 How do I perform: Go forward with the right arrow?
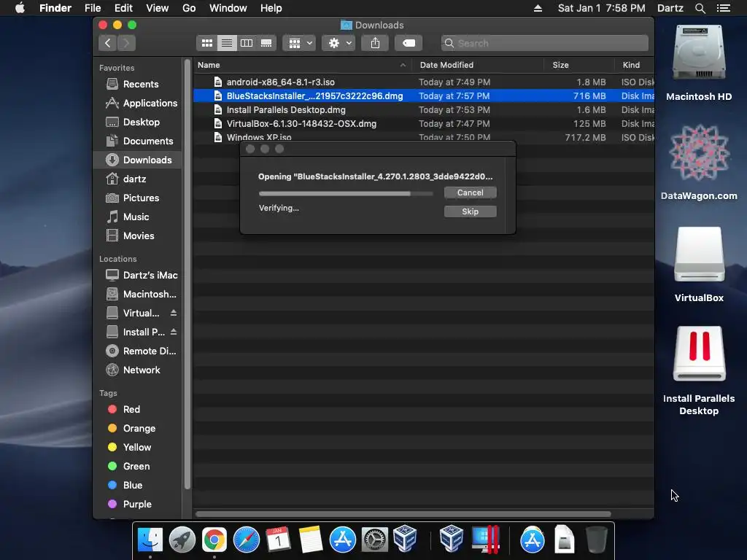click(x=126, y=43)
